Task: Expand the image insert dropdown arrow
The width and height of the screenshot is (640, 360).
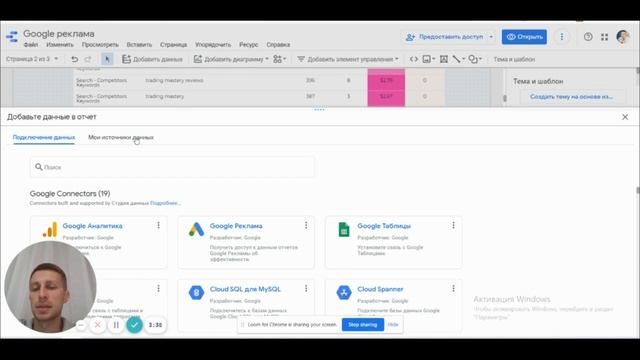Action: (433, 59)
